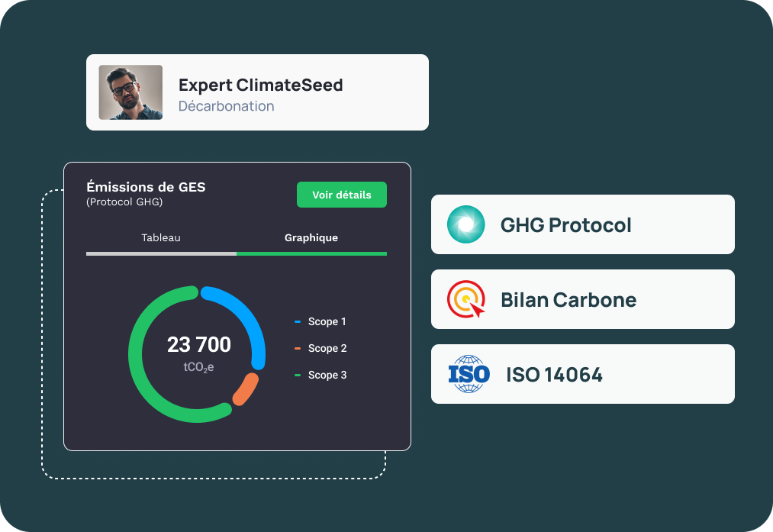Switch to the Tableau tab
Screen dimensions: 773x532
pyautogui.click(x=161, y=237)
